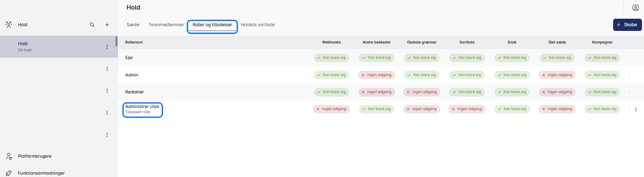The height and width of the screenshot is (177, 644).
Task: Open three-dot menu for Hold team item
Action: click(107, 47)
